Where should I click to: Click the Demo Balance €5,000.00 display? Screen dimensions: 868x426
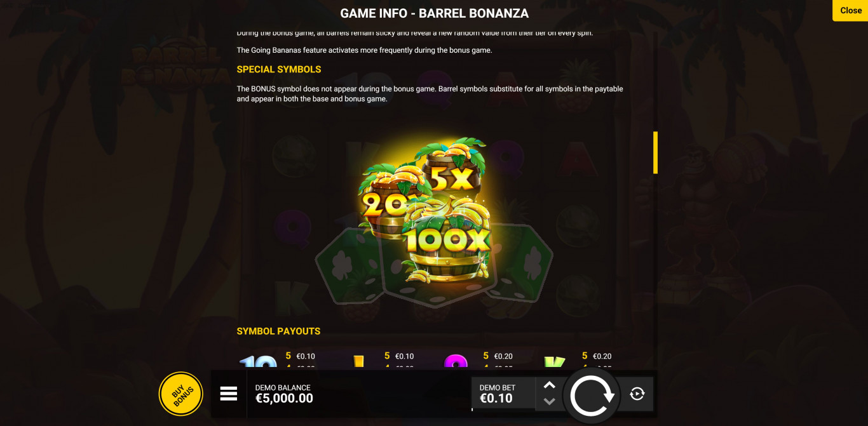[284, 394]
